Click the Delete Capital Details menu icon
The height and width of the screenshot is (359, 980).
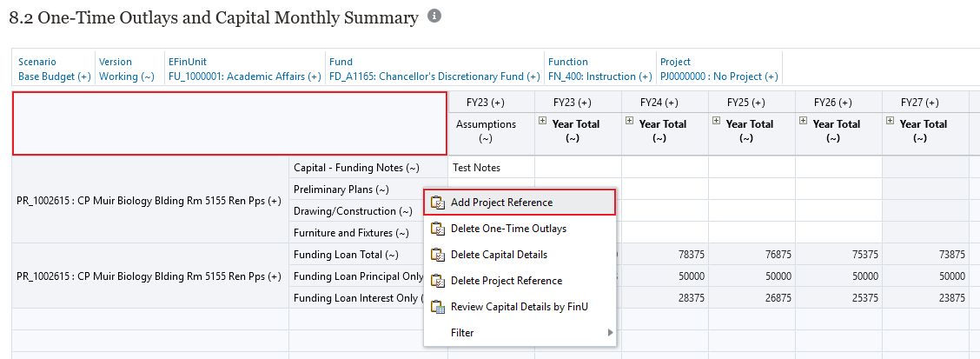point(438,255)
